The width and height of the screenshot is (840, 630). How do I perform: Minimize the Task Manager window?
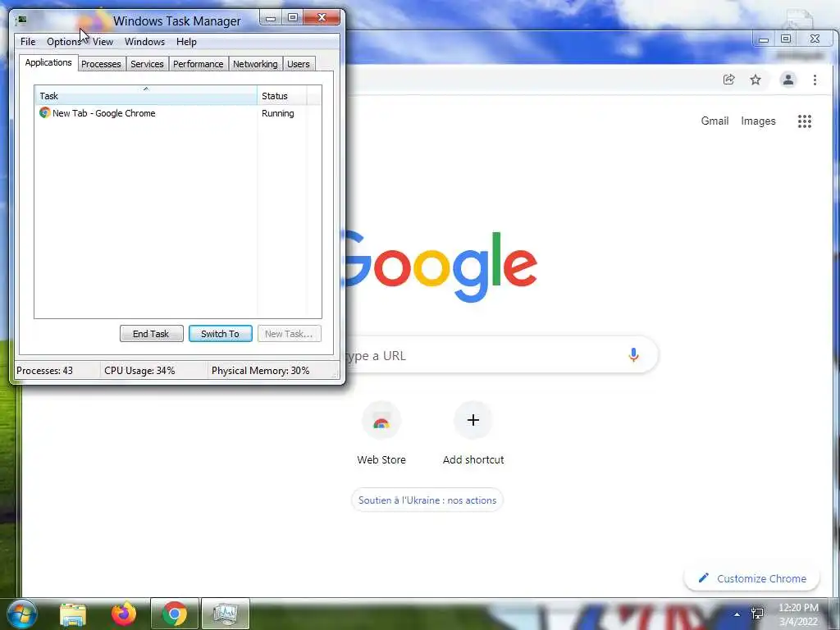(x=271, y=18)
